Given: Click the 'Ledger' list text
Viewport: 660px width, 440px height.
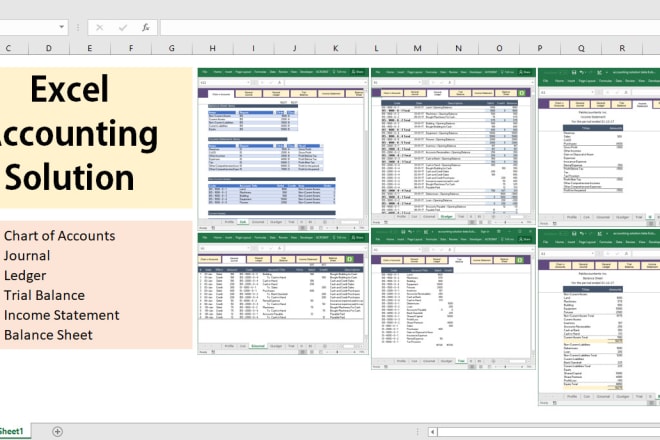Looking at the screenshot, I should point(25,275).
